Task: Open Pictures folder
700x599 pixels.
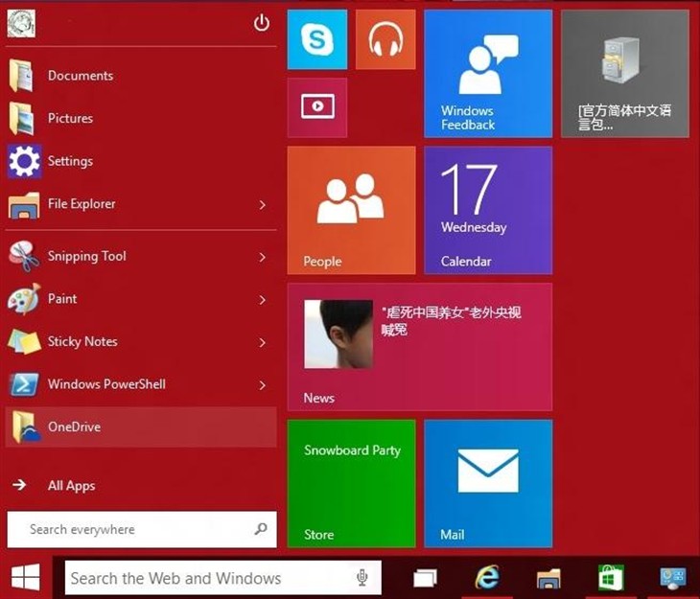Action: (x=141, y=118)
